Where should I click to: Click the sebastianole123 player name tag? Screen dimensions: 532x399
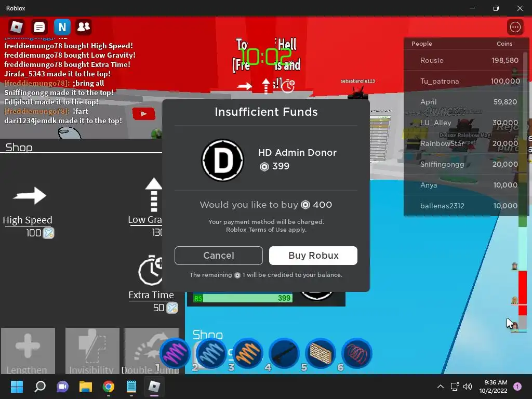[x=358, y=81]
